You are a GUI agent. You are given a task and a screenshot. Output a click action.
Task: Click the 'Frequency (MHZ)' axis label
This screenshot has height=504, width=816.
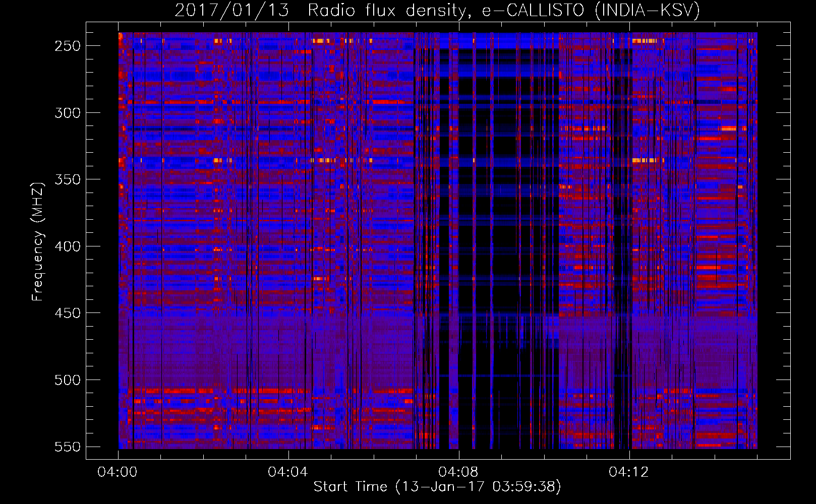(x=38, y=242)
